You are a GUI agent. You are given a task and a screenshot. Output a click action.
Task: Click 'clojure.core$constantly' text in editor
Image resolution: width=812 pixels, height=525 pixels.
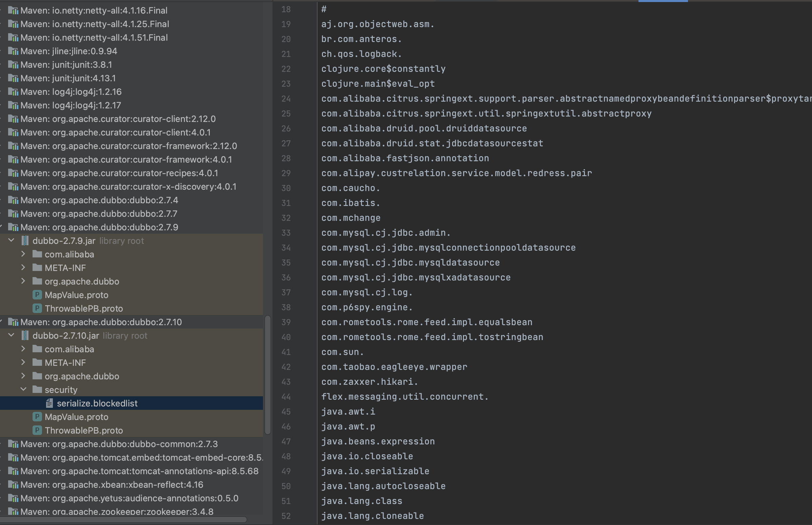pos(383,69)
